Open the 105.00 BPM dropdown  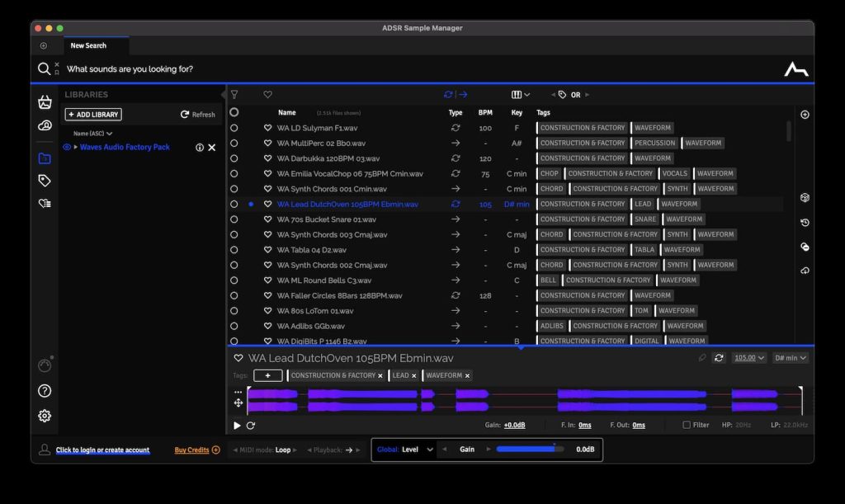tap(748, 358)
